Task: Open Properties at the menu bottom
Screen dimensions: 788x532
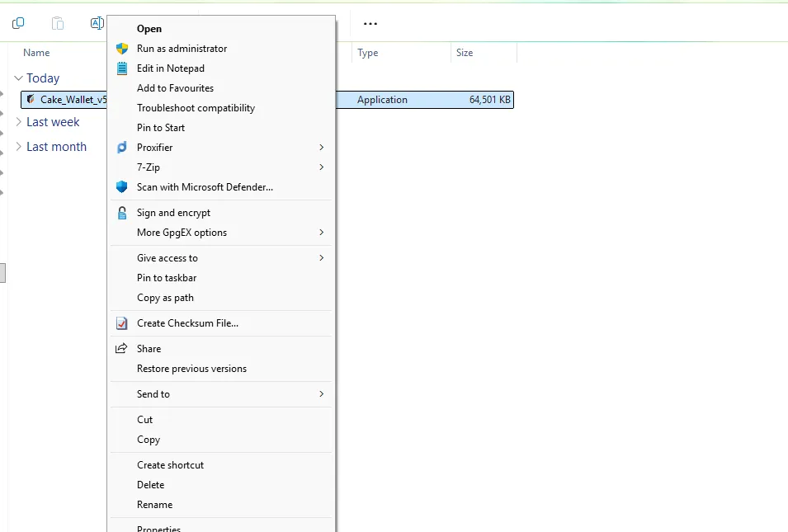Action: [x=221, y=528]
